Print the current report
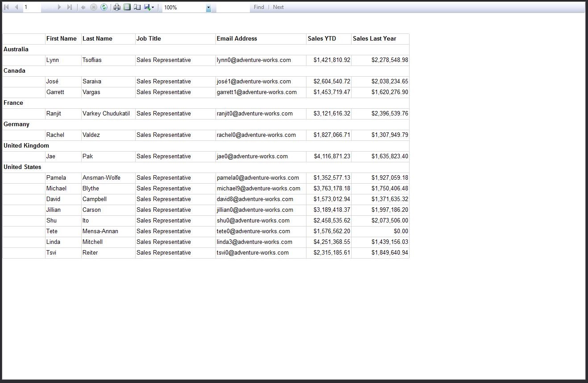The height and width of the screenshot is (383, 588). tap(116, 7)
